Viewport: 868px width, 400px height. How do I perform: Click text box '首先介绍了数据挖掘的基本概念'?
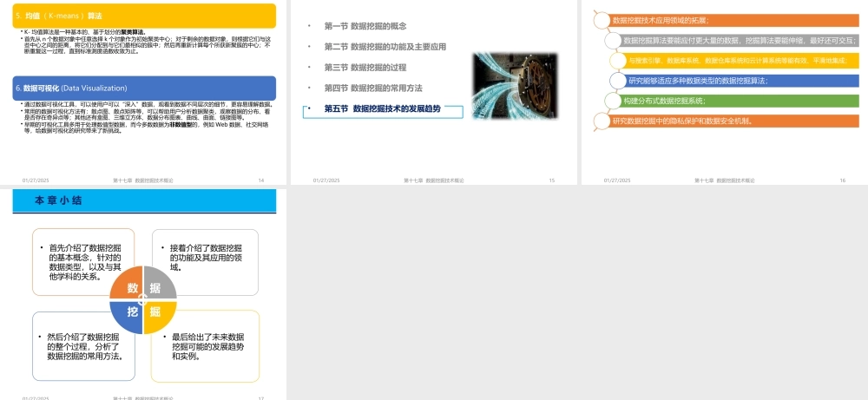click(83, 262)
